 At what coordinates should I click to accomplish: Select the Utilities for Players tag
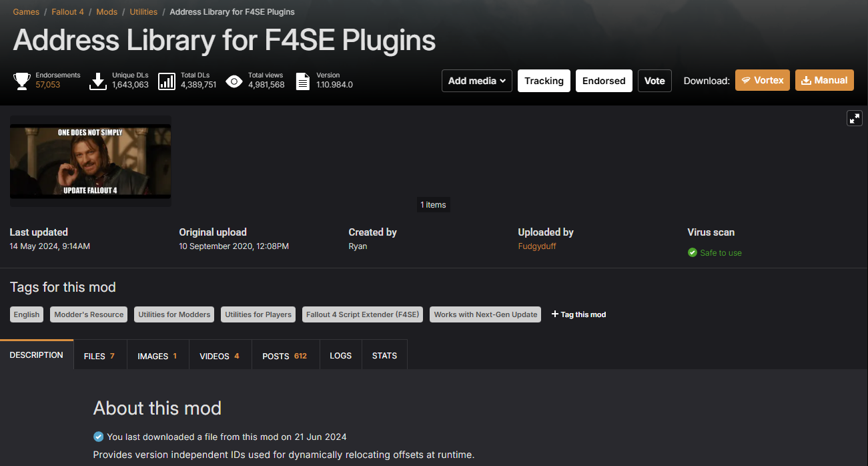click(258, 314)
